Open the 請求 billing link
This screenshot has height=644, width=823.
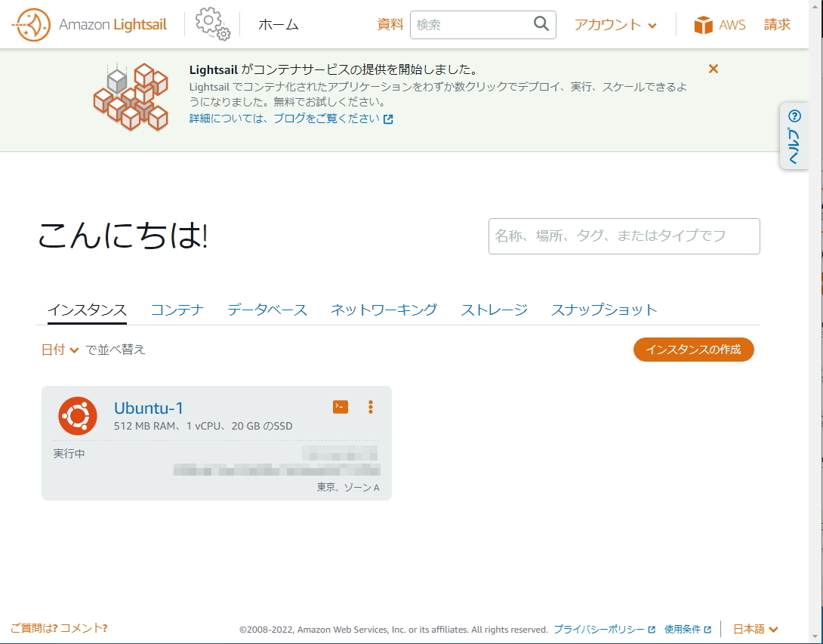coord(777,25)
